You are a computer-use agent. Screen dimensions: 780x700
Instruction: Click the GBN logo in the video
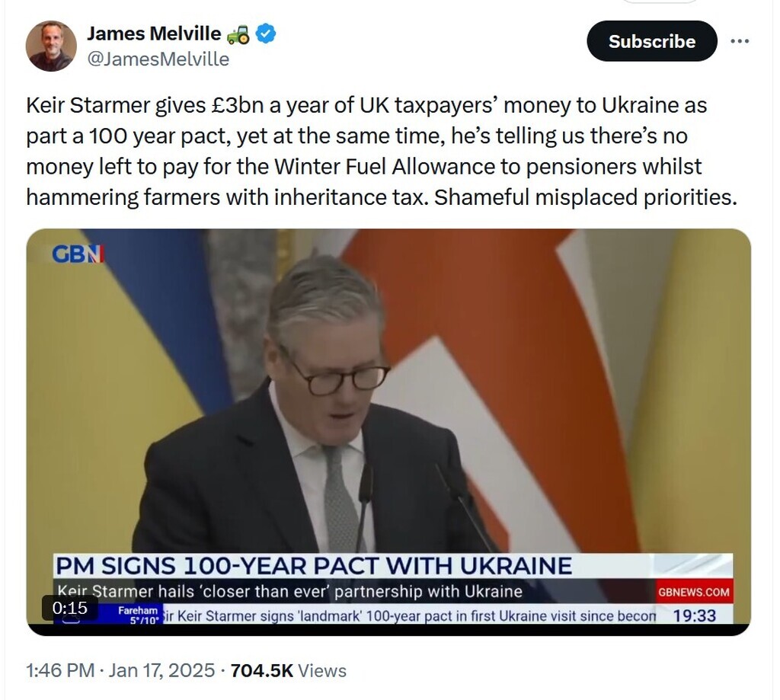[78, 254]
